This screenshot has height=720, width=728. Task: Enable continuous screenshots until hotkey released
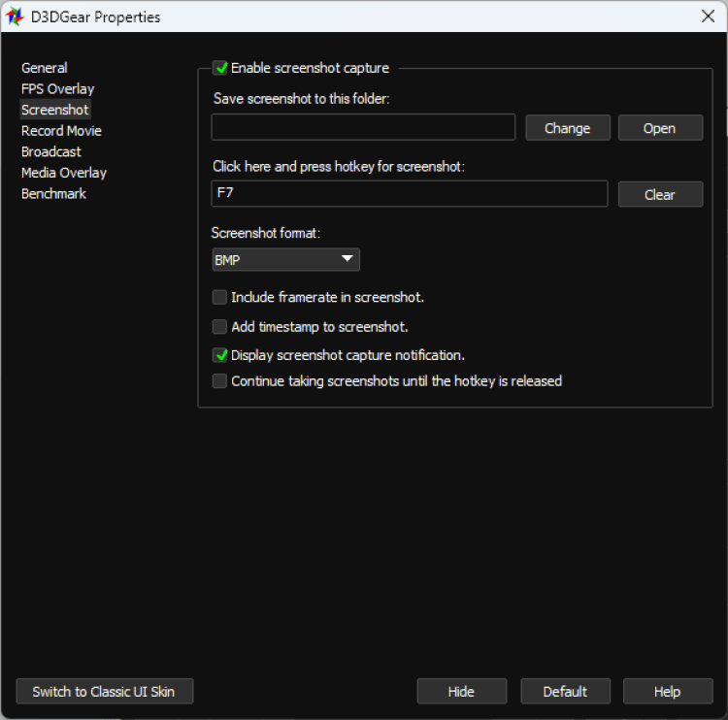click(x=220, y=381)
